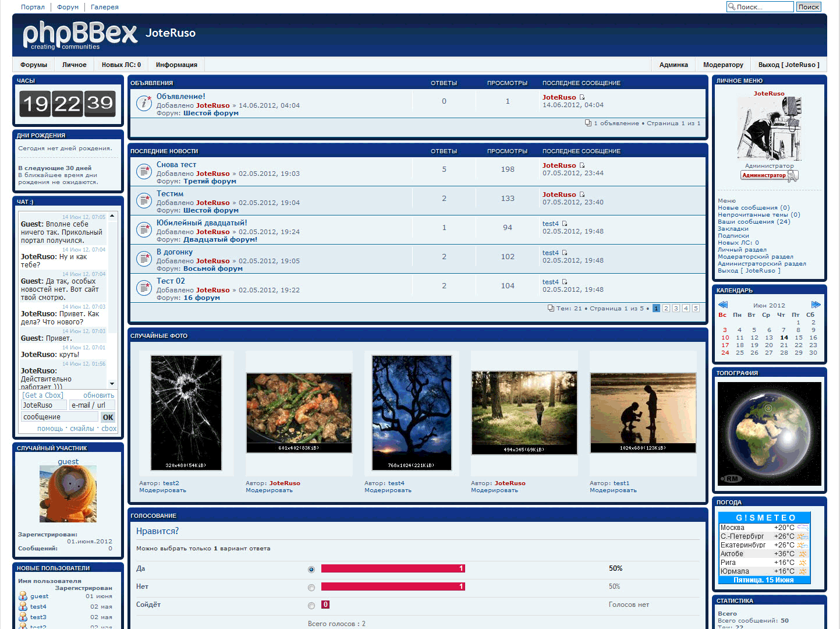This screenshot has height=629, width=840.
Task: Open the broken glass photo thumbnail
Action: coord(186,412)
